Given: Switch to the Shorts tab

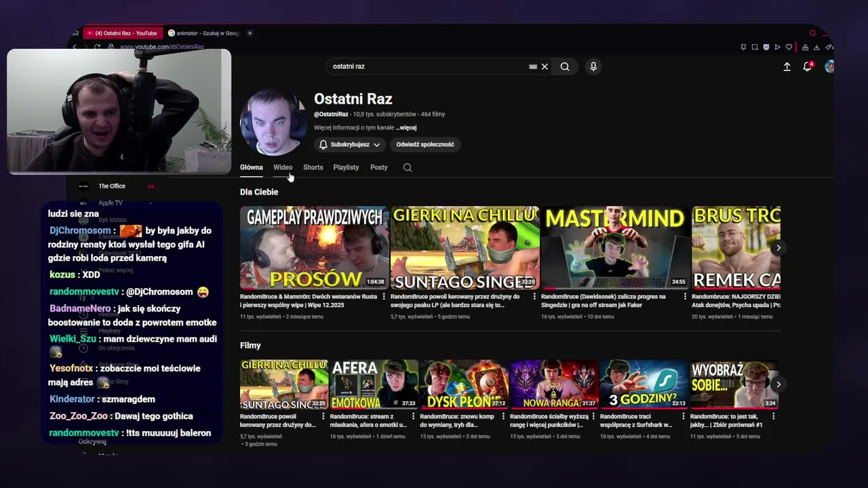Looking at the screenshot, I should tap(313, 167).
